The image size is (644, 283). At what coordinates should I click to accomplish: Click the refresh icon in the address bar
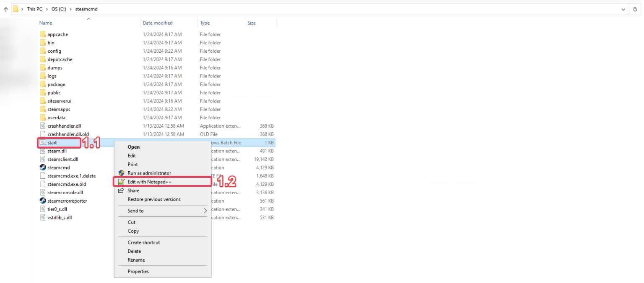pyautogui.click(x=635, y=9)
